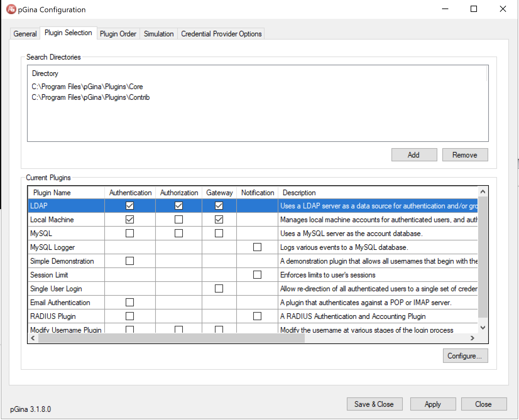The image size is (519, 420).
Task: Click Save & Close button
Action: [x=374, y=404]
